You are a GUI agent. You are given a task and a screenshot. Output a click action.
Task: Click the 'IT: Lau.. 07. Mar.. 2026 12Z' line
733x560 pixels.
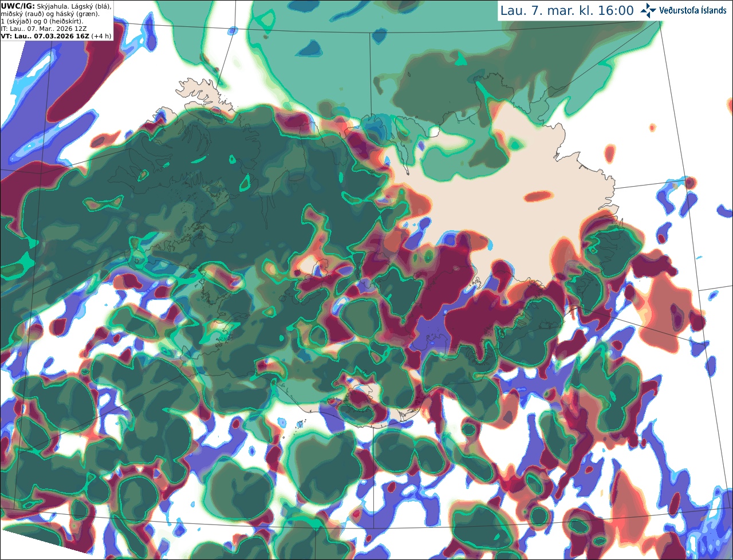click(x=44, y=28)
